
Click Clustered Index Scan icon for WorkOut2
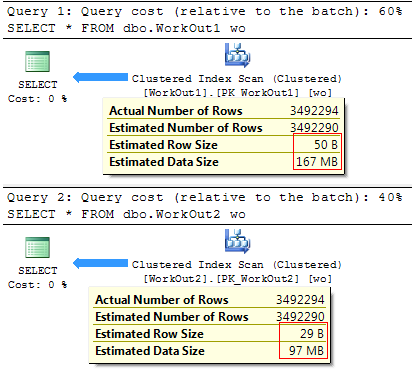(x=237, y=241)
